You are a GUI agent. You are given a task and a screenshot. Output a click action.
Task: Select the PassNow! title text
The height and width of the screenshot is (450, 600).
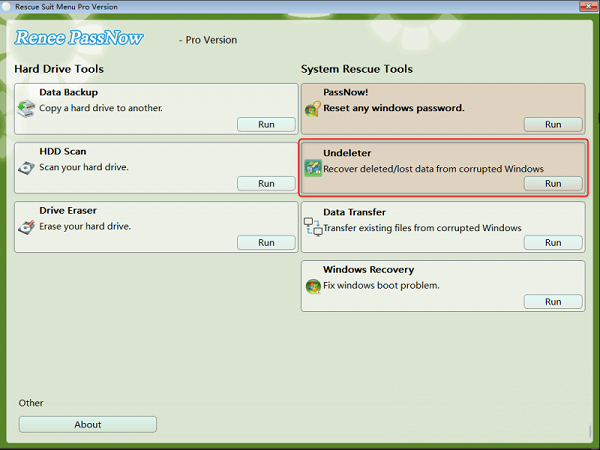point(346,92)
